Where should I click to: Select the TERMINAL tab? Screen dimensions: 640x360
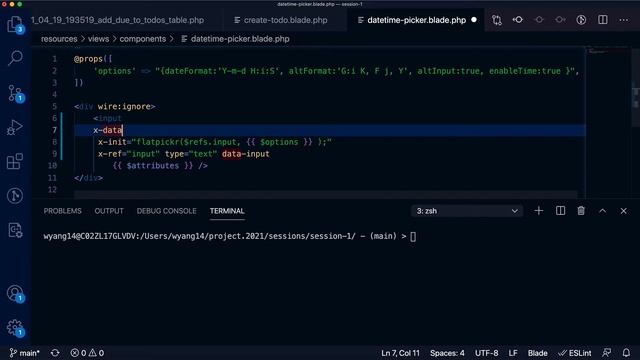click(227, 211)
